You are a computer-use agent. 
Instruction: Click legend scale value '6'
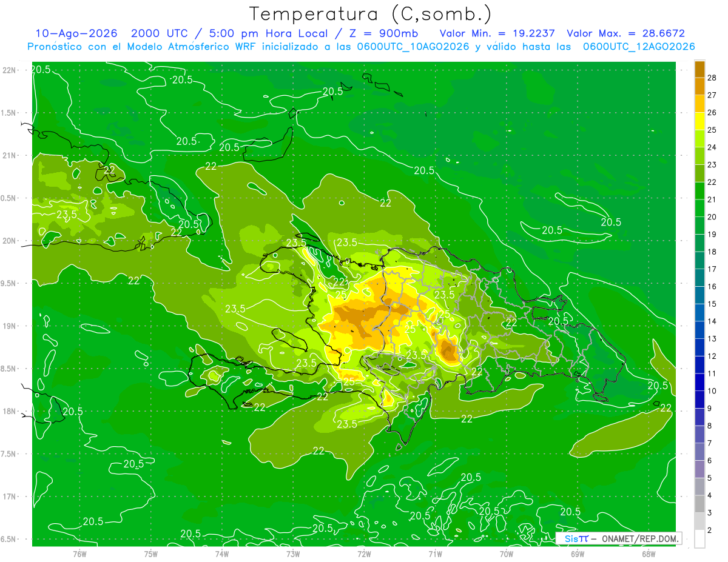pos(710,461)
